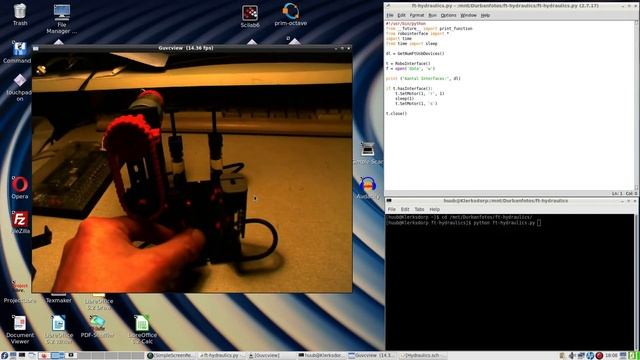Viewport: 640px width, 360px height.
Task: Click the HP icon in system tray
Action: (590, 356)
